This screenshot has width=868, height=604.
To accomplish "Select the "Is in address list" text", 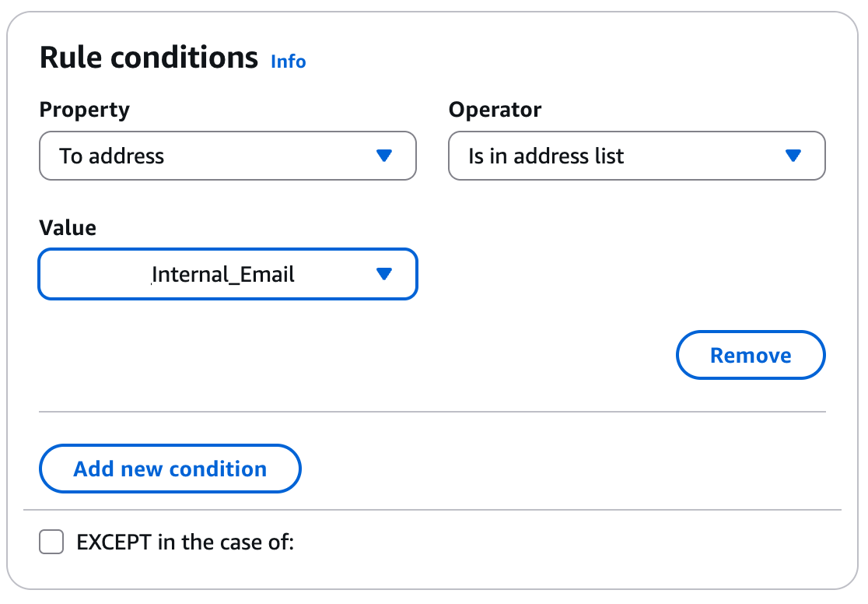I will [546, 156].
